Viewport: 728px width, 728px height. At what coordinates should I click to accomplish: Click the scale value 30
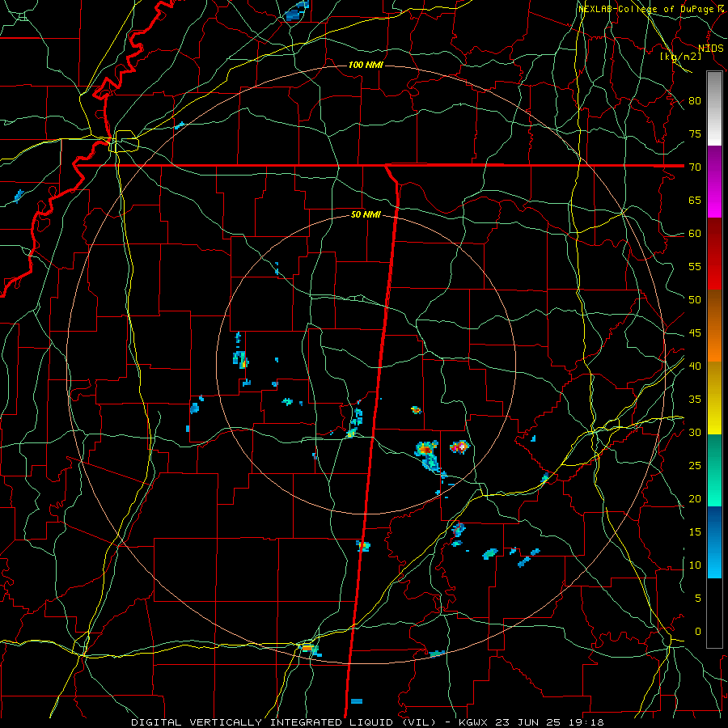695,432
